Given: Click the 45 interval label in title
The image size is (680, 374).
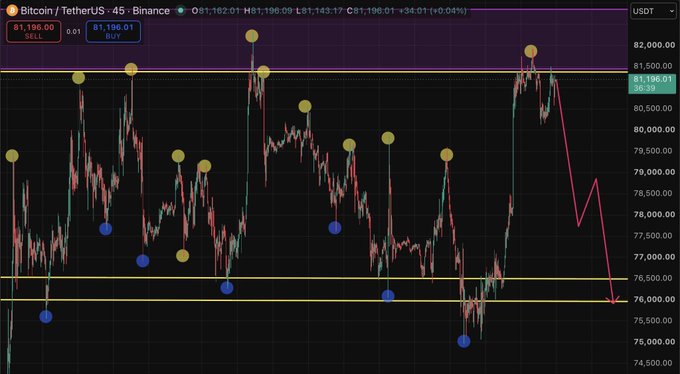Looking at the screenshot, I should click(x=118, y=10).
